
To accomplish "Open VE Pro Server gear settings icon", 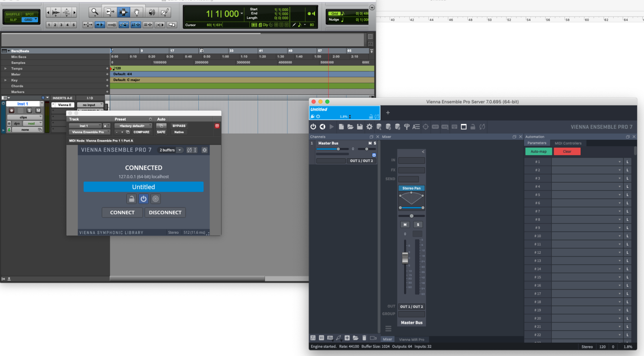I will pyautogui.click(x=369, y=127).
